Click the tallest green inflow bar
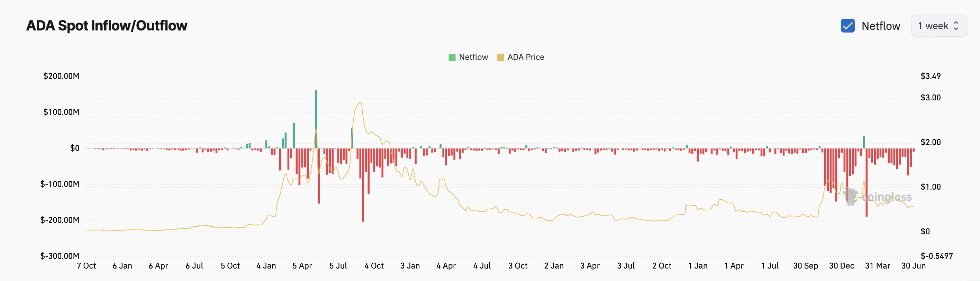Screen dimensions: 980x281 pyautogui.click(x=316, y=119)
